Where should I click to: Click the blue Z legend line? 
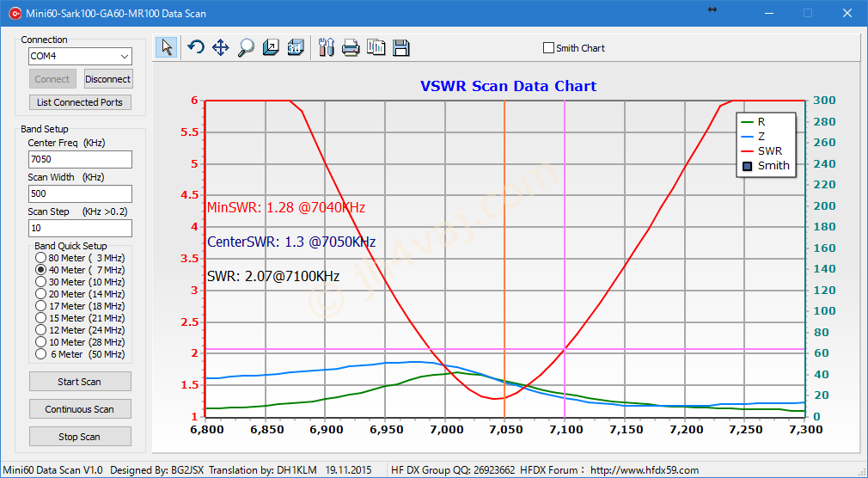(x=748, y=137)
